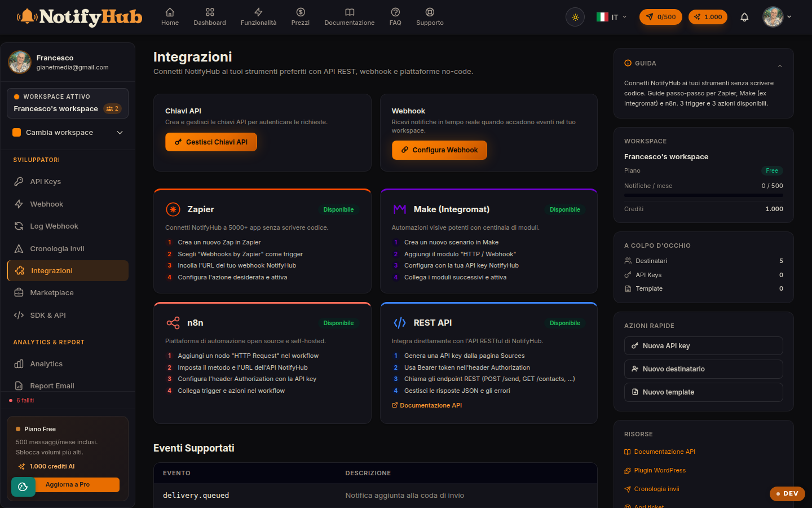Click the delivery.queued event row
Image resolution: width=812 pixels, height=508 pixels.
pos(375,496)
